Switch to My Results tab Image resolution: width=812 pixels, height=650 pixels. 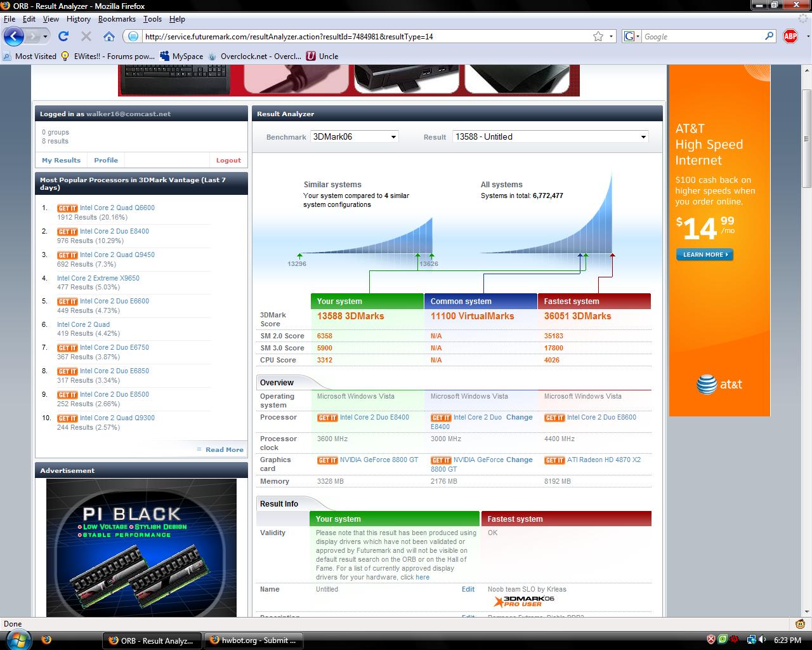62,160
